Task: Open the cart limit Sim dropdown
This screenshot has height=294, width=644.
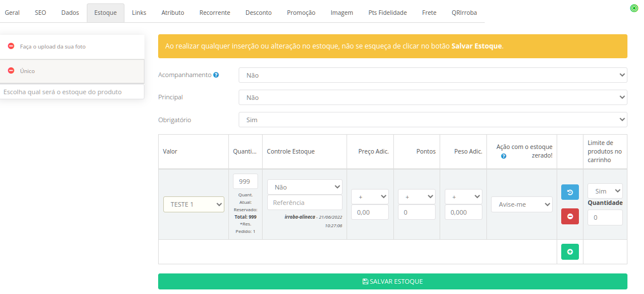Action: 605,191
